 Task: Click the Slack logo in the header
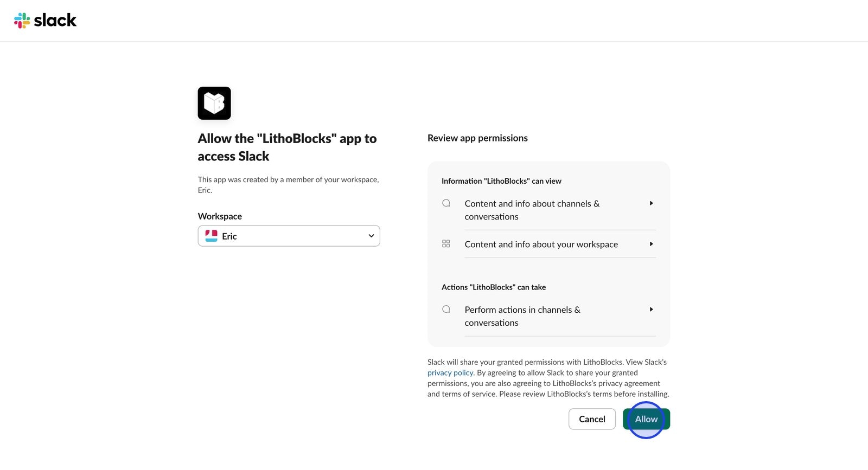coord(46,20)
